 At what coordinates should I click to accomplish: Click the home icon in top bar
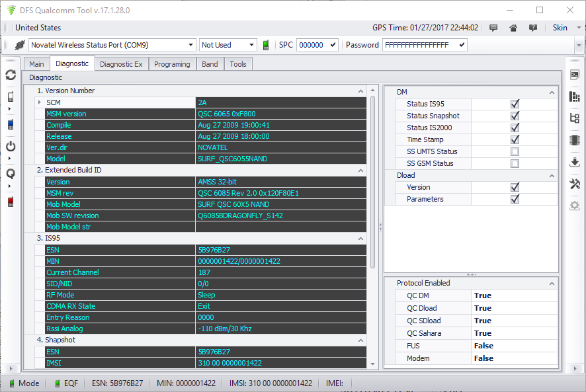(x=513, y=28)
